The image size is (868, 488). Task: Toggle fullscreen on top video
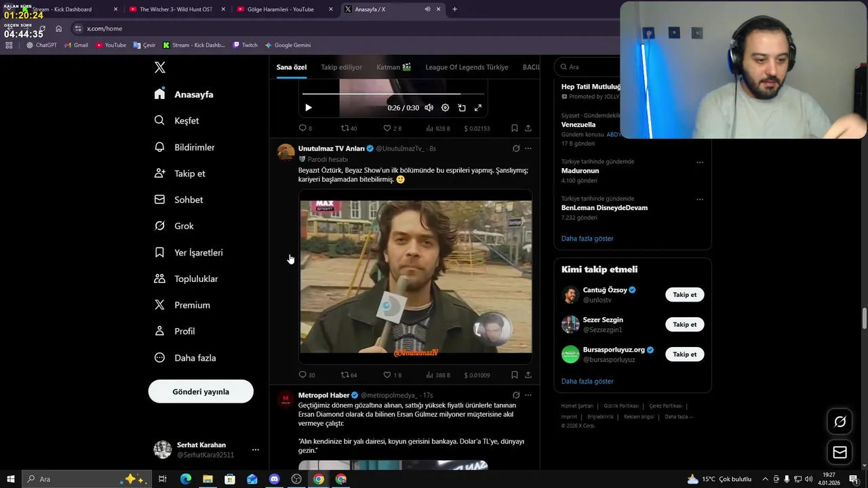point(478,108)
